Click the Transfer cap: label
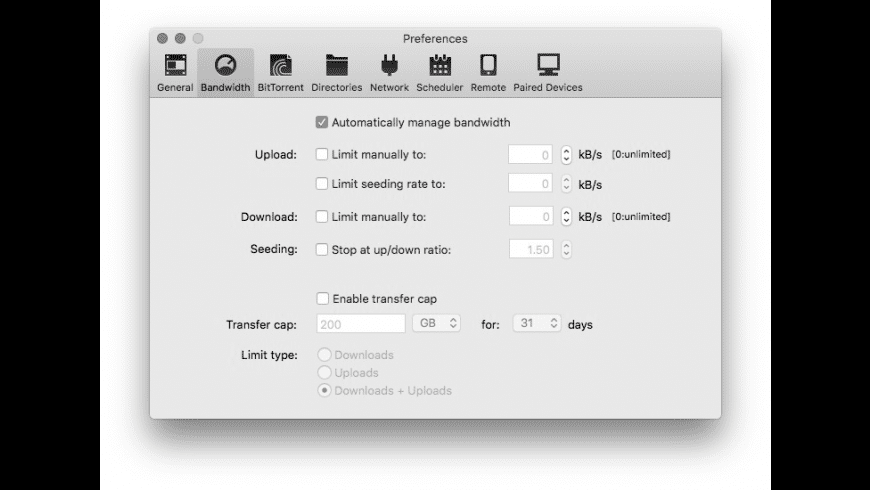Viewport: 870px width, 490px height. [261, 325]
